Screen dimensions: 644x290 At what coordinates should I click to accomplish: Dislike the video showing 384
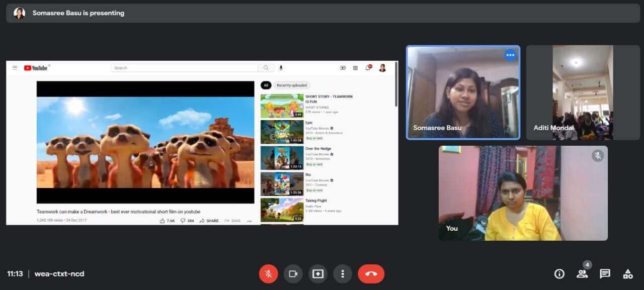pyautogui.click(x=187, y=221)
